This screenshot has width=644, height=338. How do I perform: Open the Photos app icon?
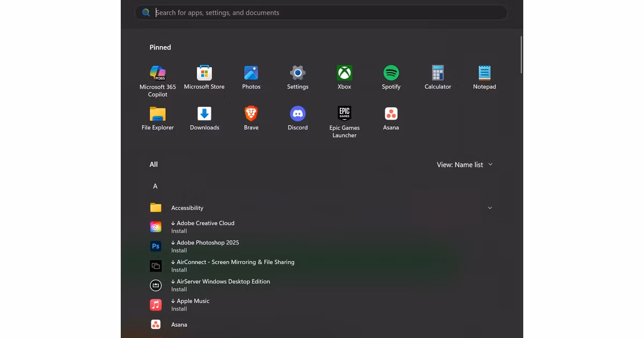pos(251,74)
